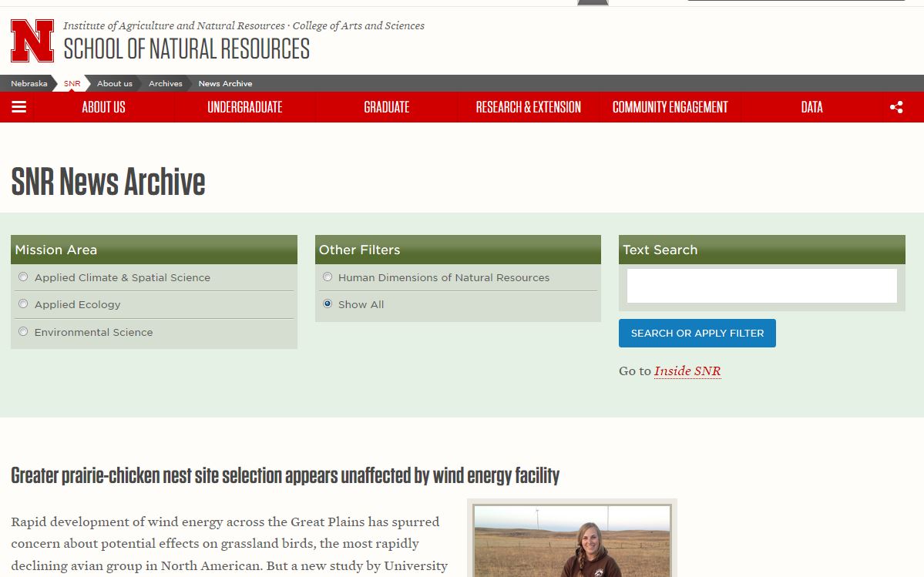The width and height of the screenshot is (924, 577).
Task: Open the Greater prairie-chicken article headline
Action: pos(285,475)
